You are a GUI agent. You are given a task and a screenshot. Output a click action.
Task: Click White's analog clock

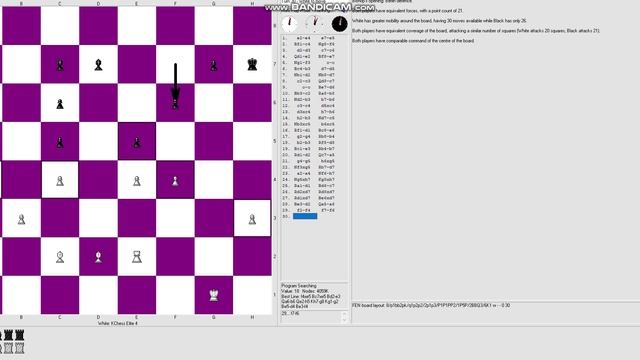290,24
